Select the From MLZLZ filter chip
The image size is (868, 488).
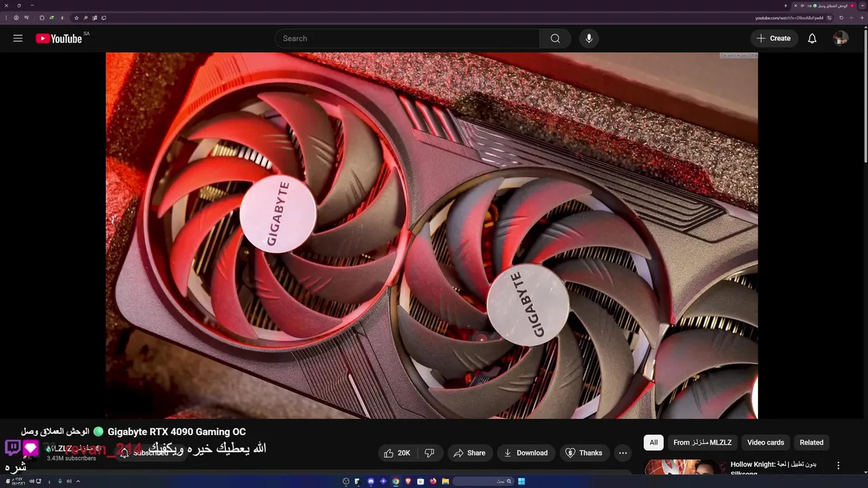tap(703, 443)
